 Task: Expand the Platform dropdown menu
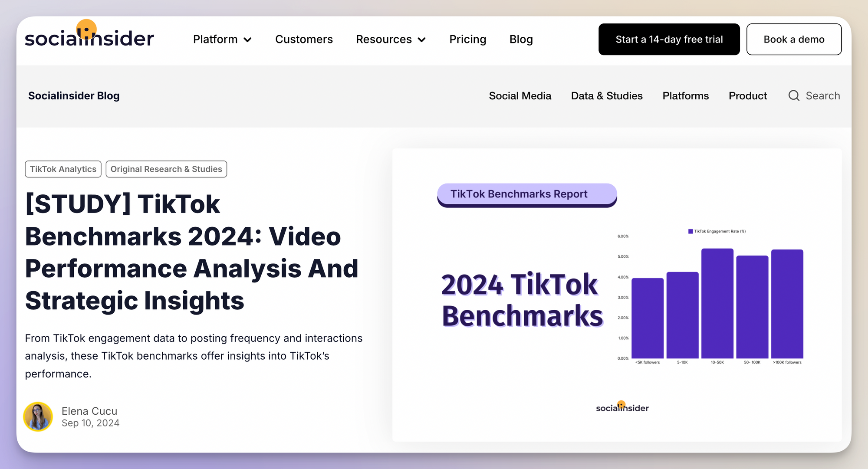click(222, 39)
